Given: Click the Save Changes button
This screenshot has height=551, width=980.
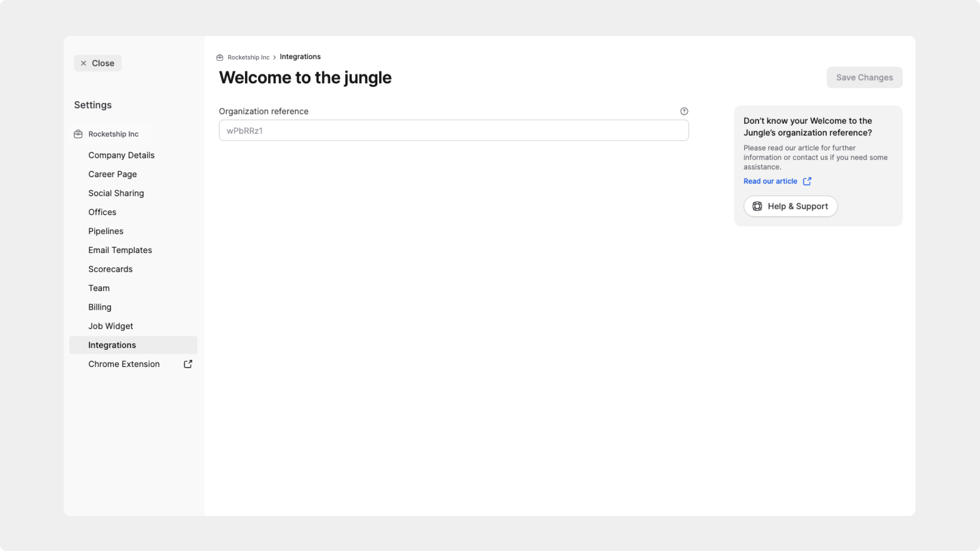Looking at the screenshot, I should 864,78.
